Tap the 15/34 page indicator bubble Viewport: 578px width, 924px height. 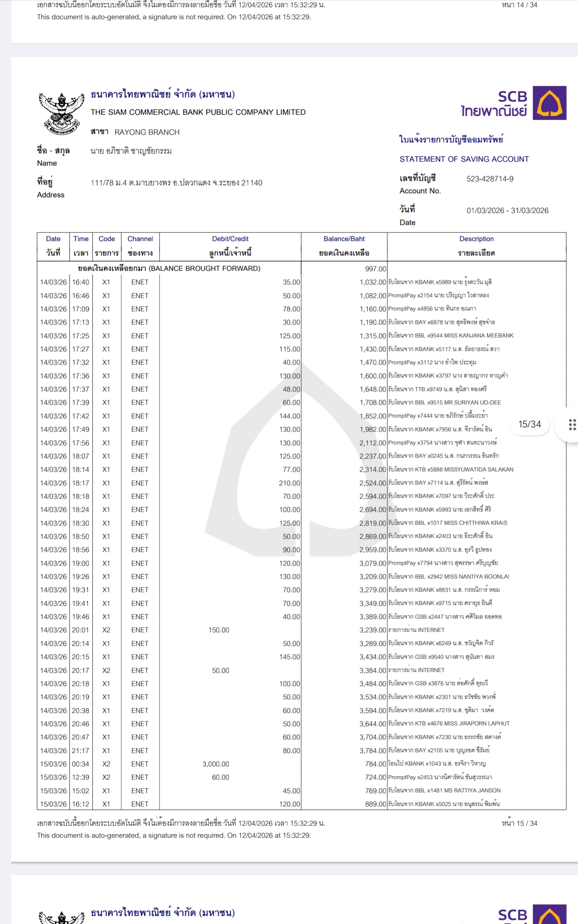[x=529, y=424]
